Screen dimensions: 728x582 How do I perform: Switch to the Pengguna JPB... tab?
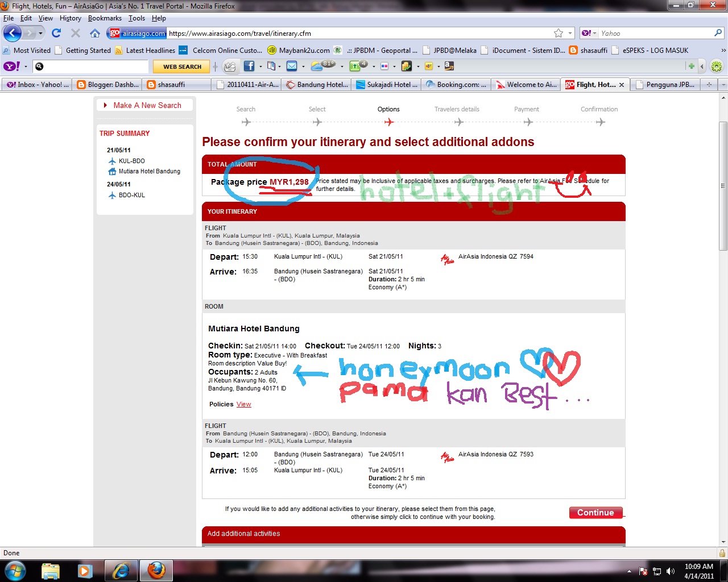pos(665,85)
